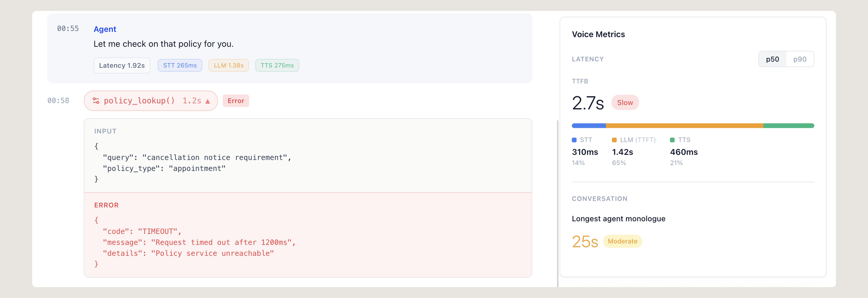Click the 2.7s TTFB value
The width and height of the screenshot is (868, 298).
pyautogui.click(x=588, y=103)
